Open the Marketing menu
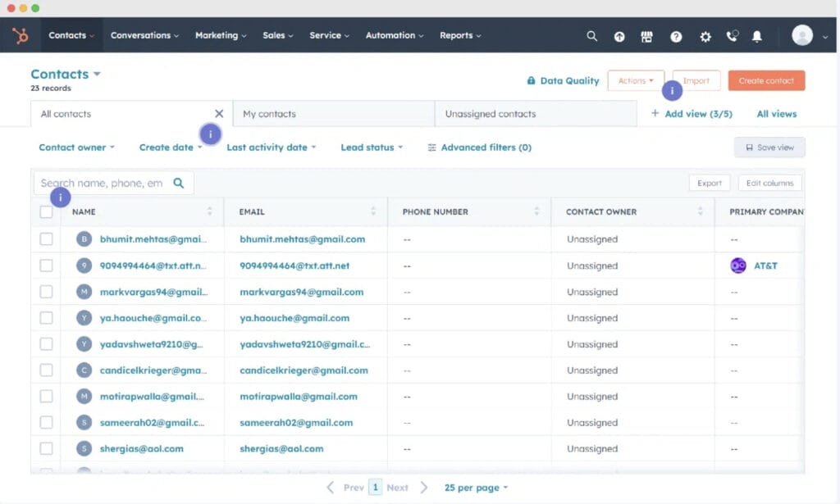Screen dimensions: 840x504 coord(221,35)
